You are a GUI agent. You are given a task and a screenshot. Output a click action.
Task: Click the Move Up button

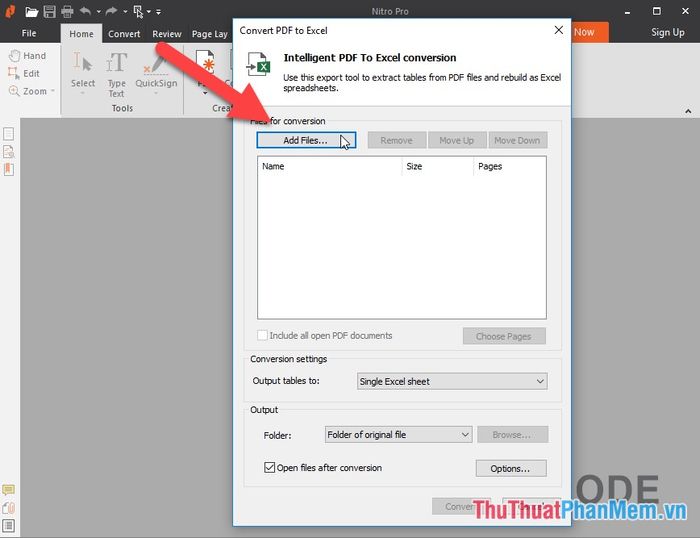[457, 140]
